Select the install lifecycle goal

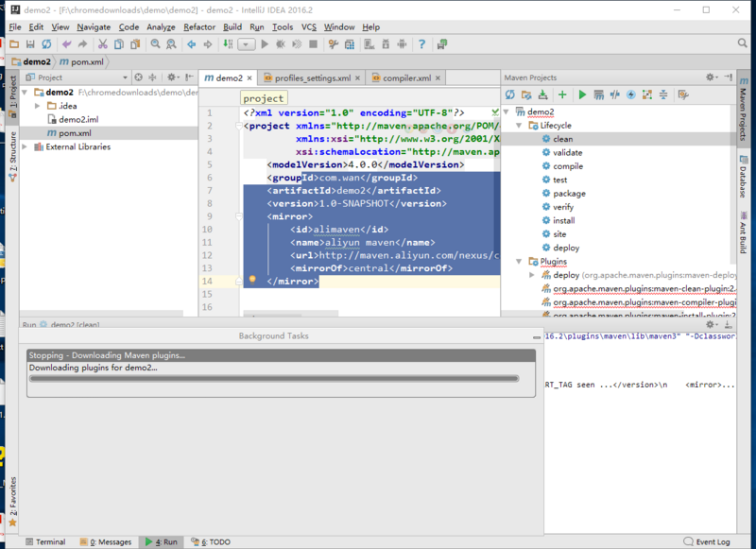click(563, 221)
